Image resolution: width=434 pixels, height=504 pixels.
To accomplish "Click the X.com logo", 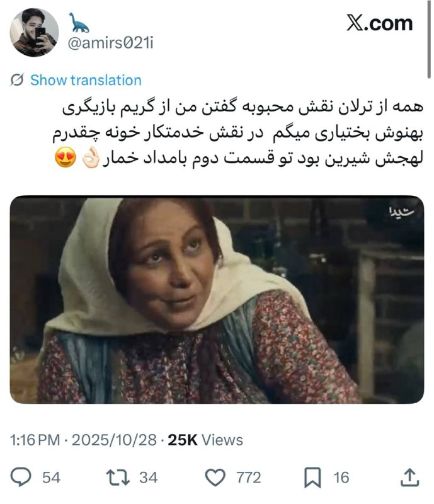I will [379, 23].
